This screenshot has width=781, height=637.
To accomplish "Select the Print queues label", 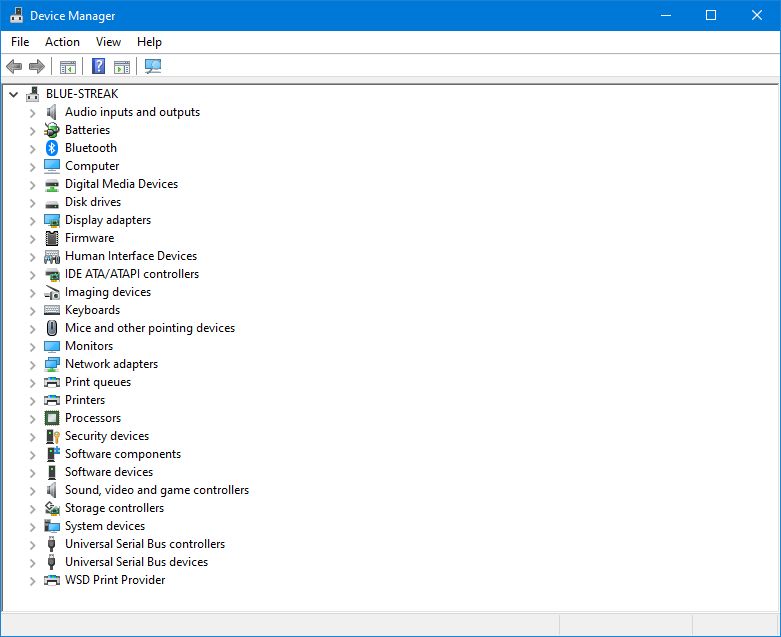I will tap(98, 382).
